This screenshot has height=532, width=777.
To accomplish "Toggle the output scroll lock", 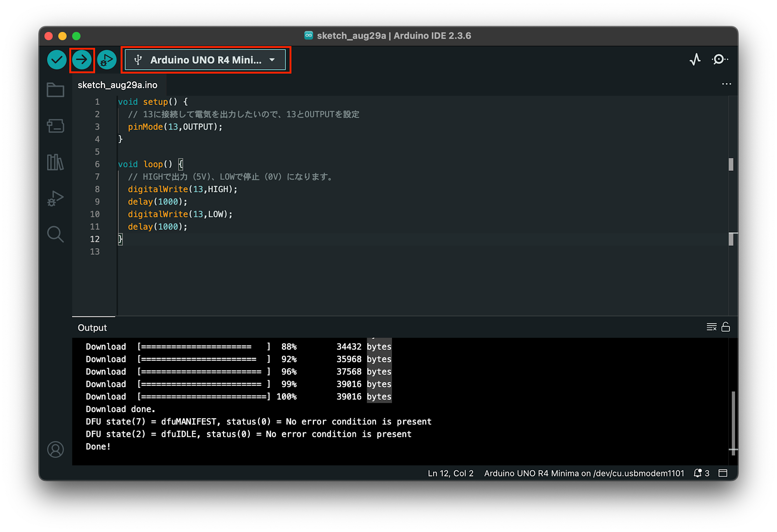I will (726, 327).
